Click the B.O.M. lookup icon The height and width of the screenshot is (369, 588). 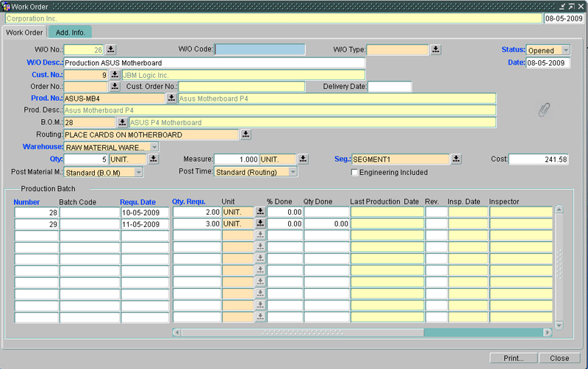point(122,123)
